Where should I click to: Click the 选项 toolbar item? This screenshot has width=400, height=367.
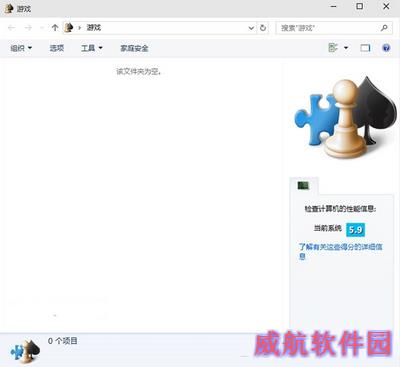pos(57,48)
